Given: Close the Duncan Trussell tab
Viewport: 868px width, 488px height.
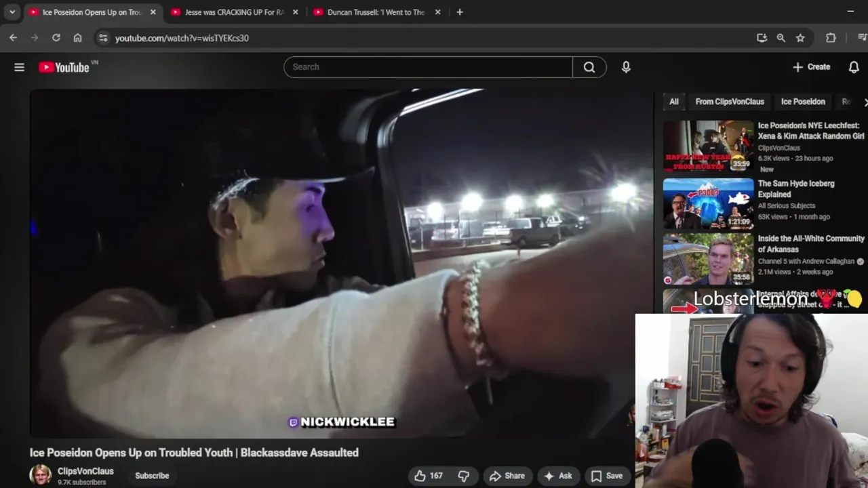Looking at the screenshot, I should (x=437, y=12).
